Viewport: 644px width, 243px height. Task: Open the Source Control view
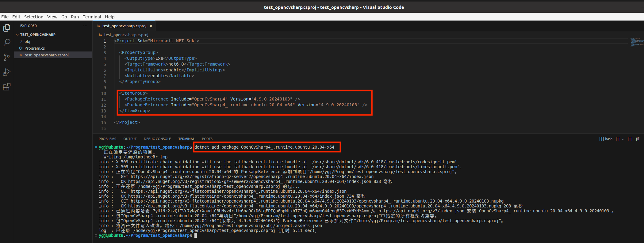[x=6, y=57]
